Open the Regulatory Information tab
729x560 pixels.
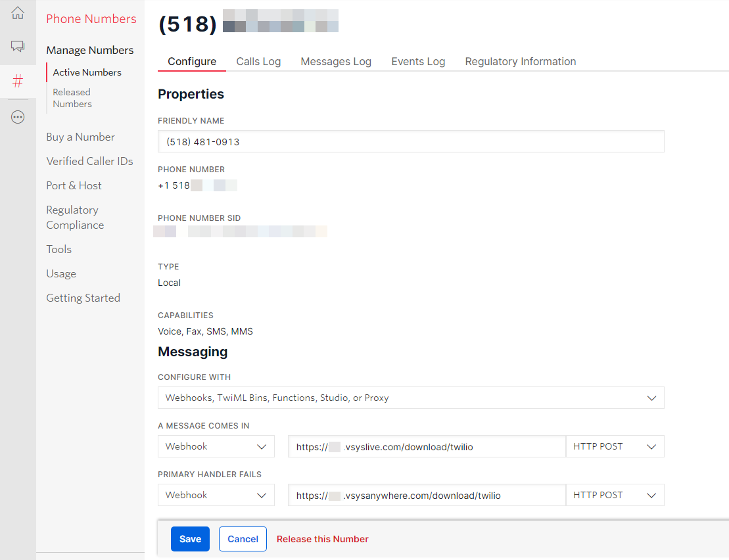pyautogui.click(x=520, y=61)
